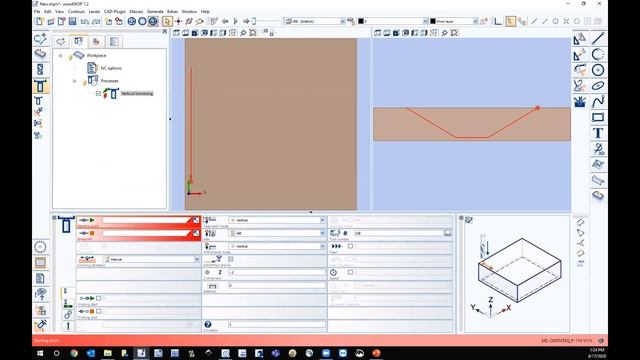Open the Help menu
Viewport: 640px width, 360px height.
(x=205, y=11)
